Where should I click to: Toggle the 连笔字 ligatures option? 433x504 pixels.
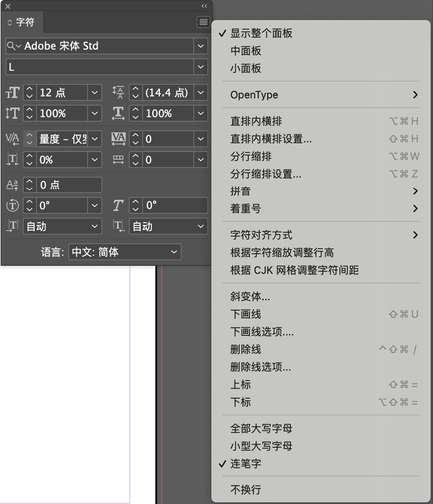pyautogui.click(x=246, y=464)
